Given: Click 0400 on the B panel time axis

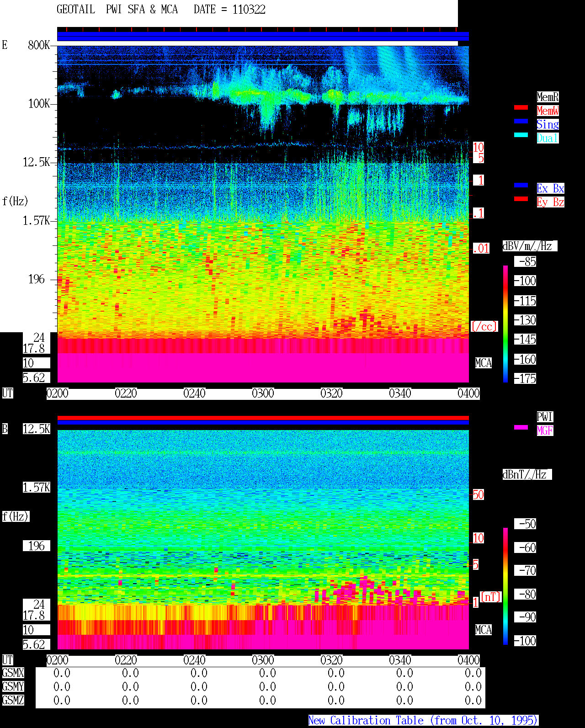Looking at the screenshot, I should pos(468,660).
